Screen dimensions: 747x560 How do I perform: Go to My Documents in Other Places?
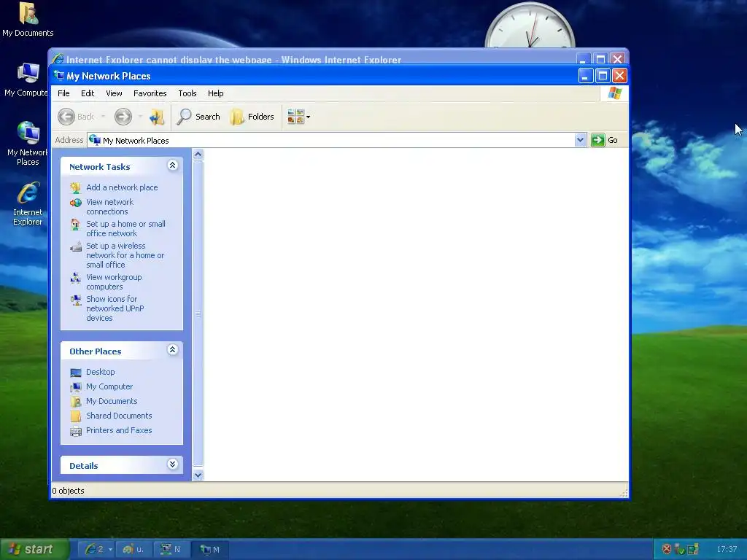112,401
